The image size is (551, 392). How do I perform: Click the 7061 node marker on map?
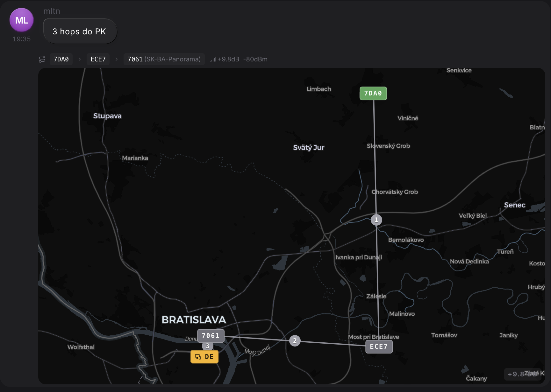point(211,336)
